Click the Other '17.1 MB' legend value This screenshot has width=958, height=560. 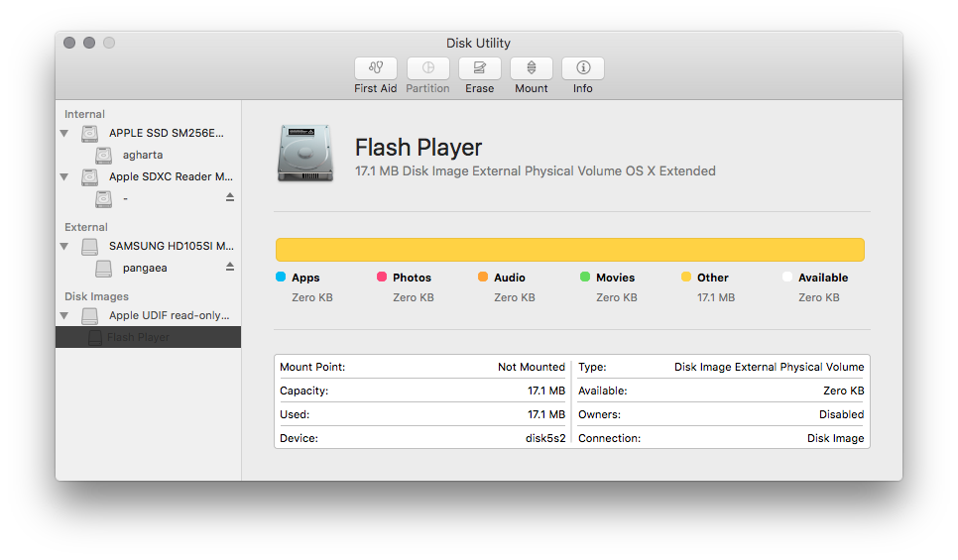pyautogui.click(x=716, y=298)
